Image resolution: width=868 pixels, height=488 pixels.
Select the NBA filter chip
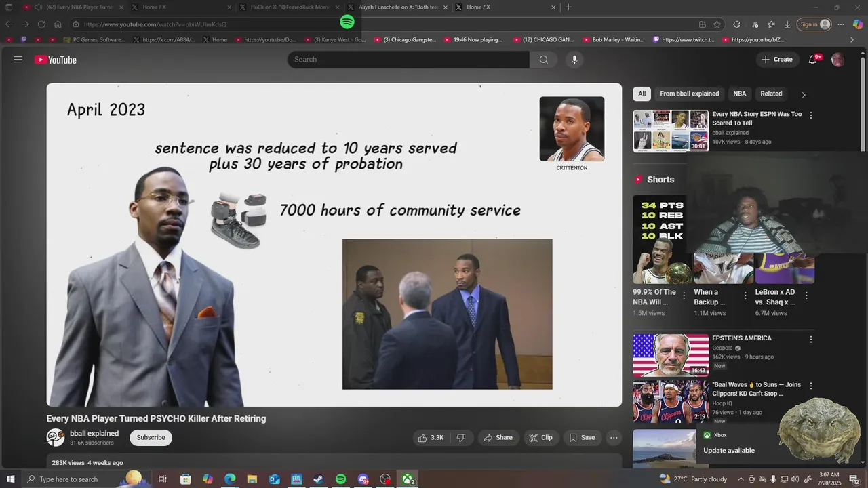pos(740,94)
